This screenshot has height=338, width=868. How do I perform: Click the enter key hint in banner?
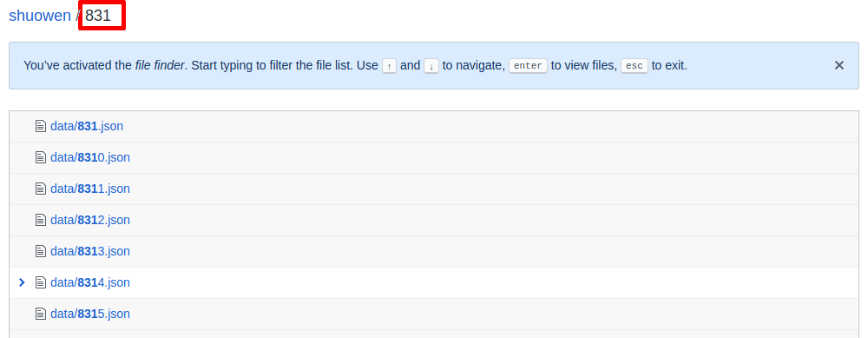528,65
